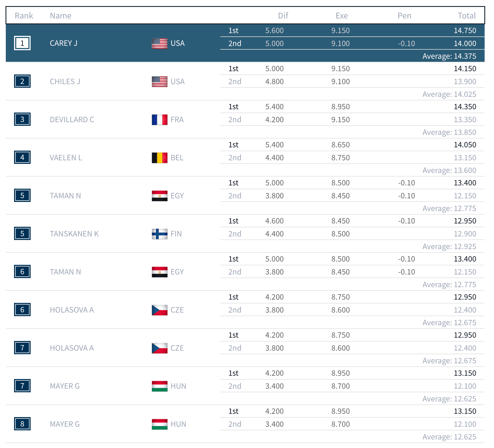Sort by the Dif column header
The height and width of the screenshot is (448, 494).
[x=283, y=16]
